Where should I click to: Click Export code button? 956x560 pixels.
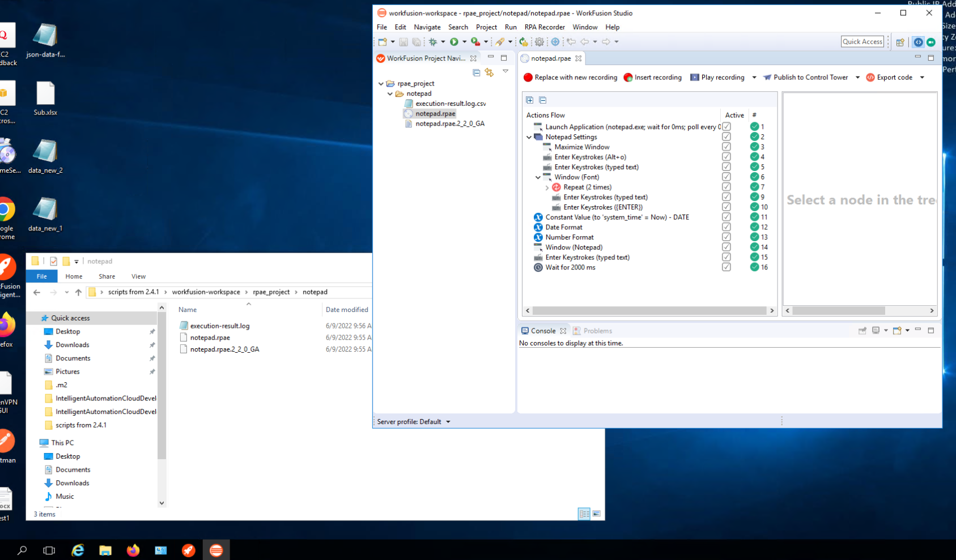pos(889,78)
